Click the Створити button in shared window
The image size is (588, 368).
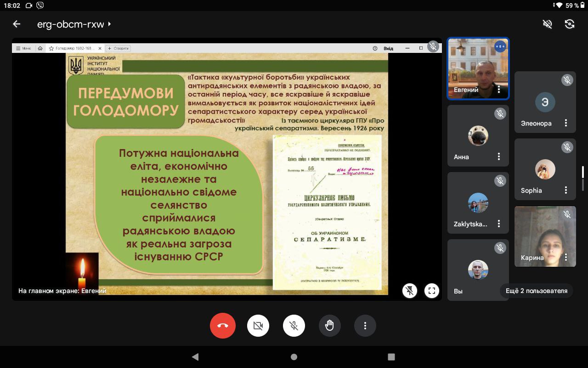(119, 48)
